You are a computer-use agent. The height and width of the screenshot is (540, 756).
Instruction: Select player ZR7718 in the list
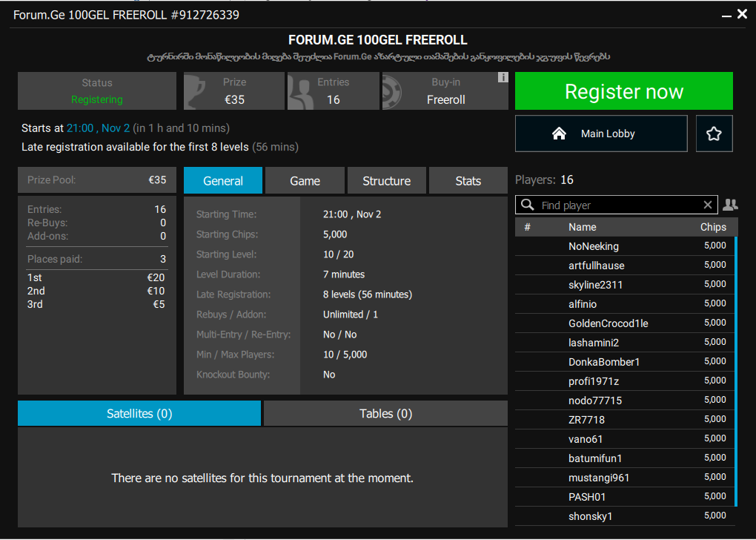pos(624,420)
